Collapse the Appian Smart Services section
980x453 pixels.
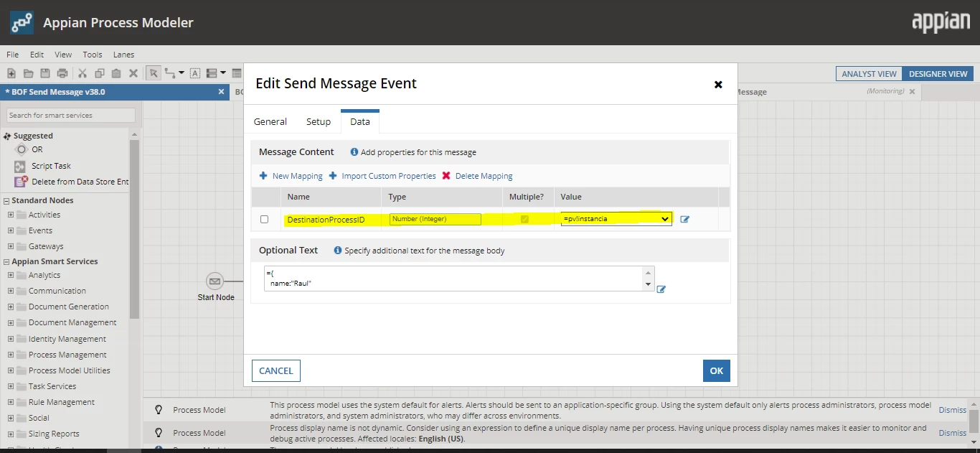(x=6, y=261)
